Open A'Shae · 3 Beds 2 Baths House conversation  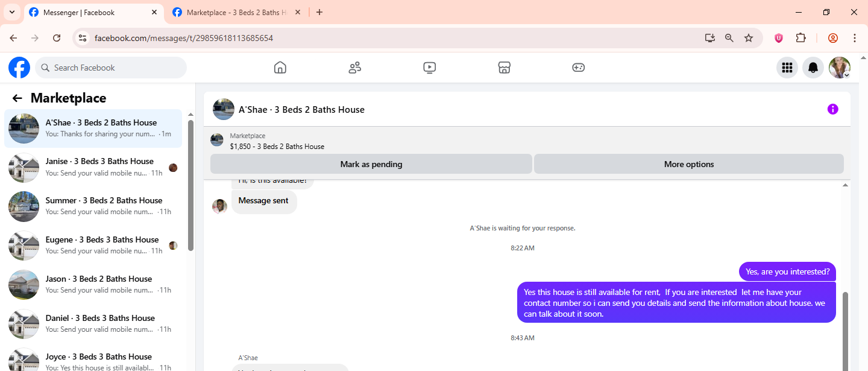click(x=93, y=128)
